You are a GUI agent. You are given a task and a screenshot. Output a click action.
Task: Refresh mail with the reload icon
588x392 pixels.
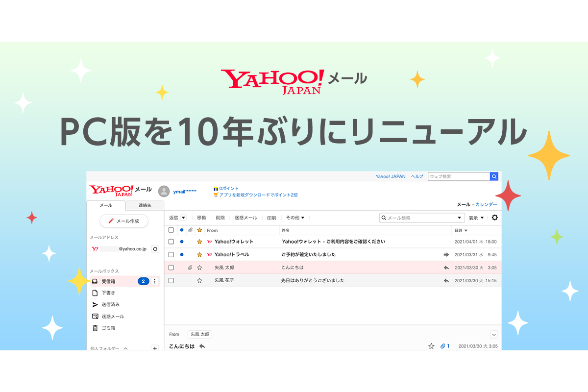[x=155, y=249]
